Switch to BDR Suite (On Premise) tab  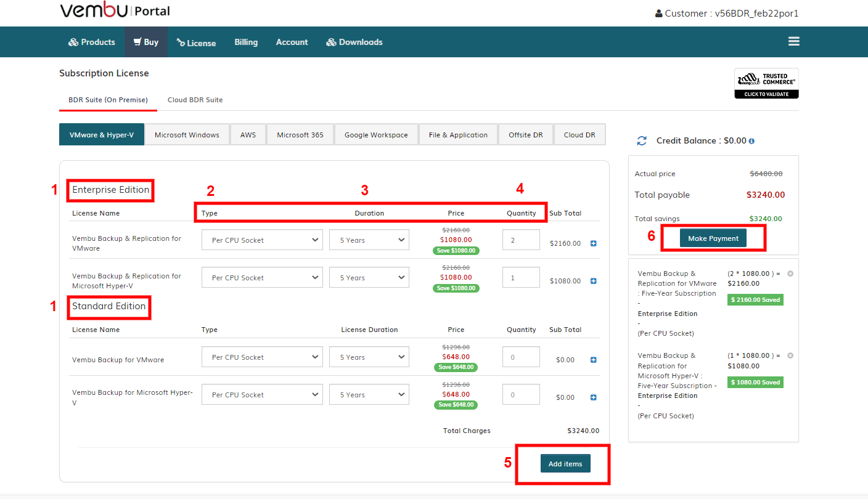coord(108,100)
